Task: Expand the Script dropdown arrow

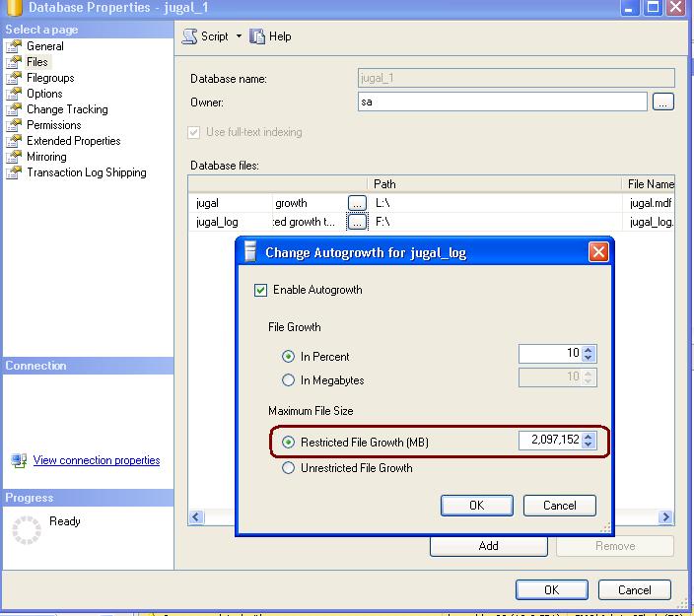Action: pos(239,36)
